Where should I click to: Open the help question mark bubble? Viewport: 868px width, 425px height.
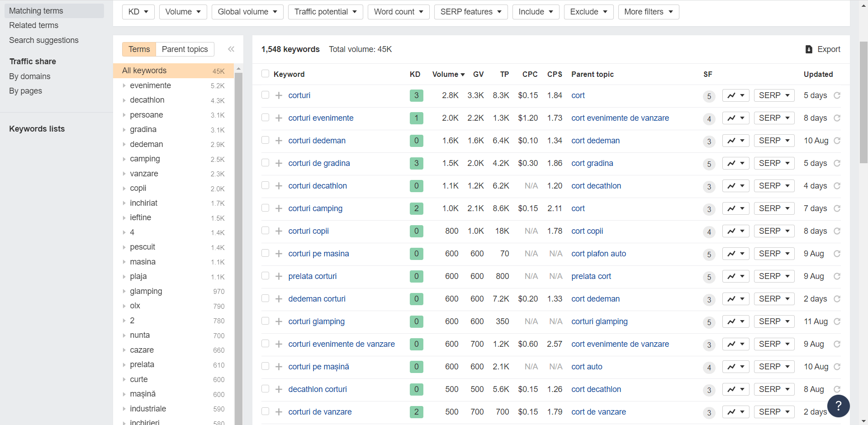click(838, 406)
